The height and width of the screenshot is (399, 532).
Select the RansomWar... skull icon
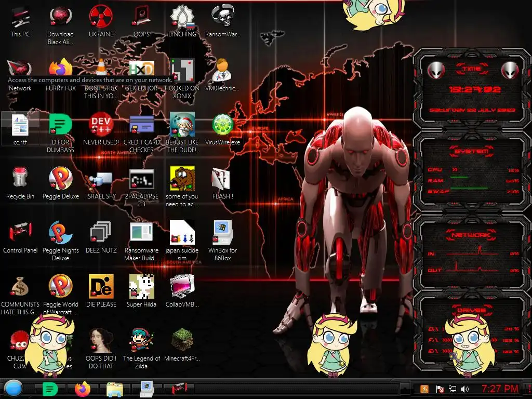click(x=222, y=22)
